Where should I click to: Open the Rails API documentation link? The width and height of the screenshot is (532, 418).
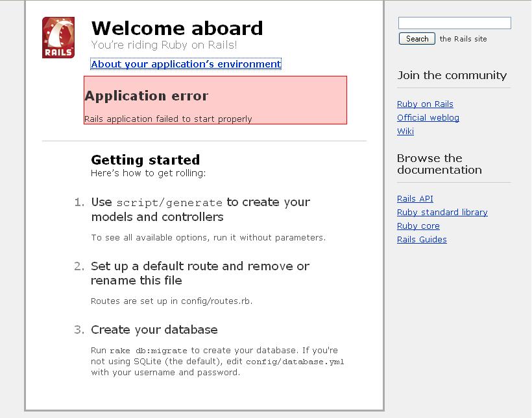coord(415,199)
